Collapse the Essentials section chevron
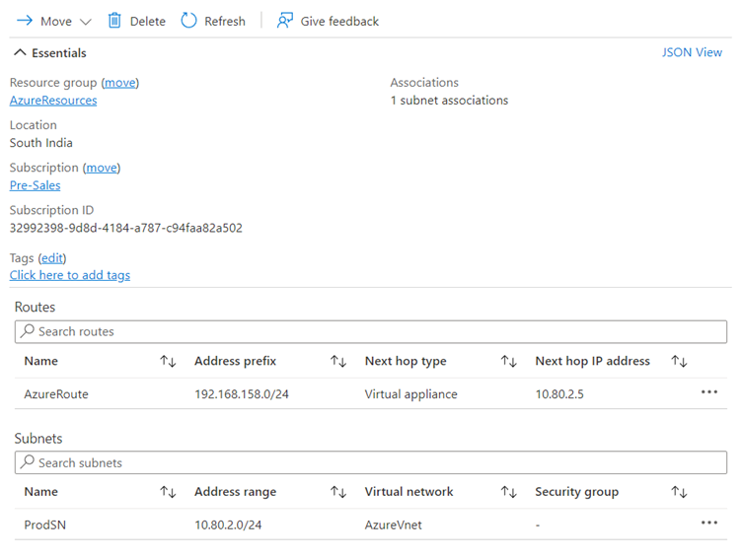The image size is (742, 560). pos(20,52)
